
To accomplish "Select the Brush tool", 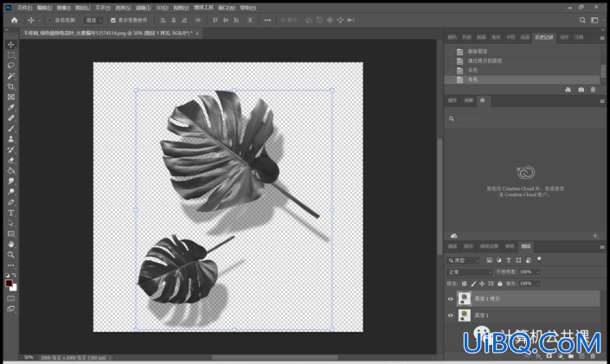I will click(x=11, y=129).
